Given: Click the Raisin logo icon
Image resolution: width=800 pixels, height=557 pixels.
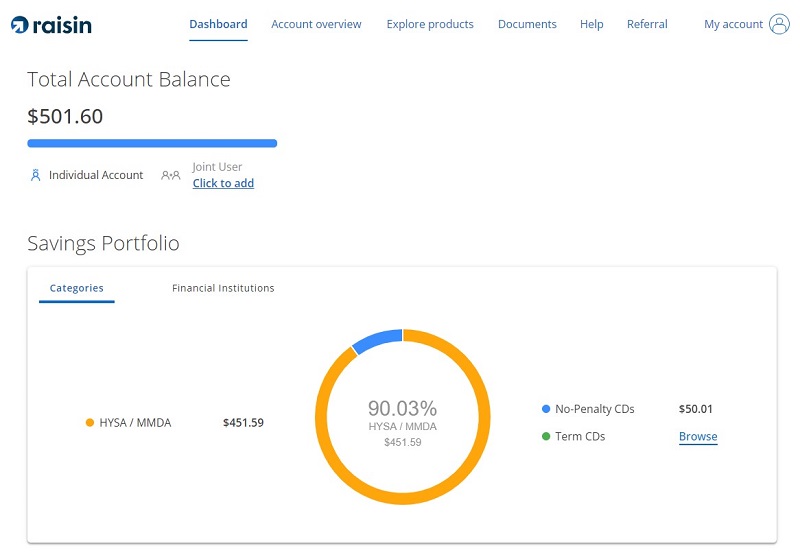Looking at the screenshot, I should (19, 25).
